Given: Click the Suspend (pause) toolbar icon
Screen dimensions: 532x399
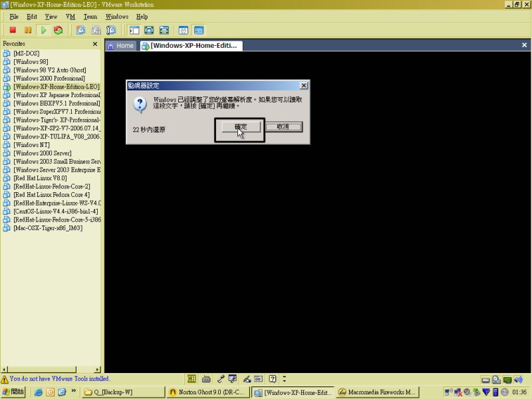Looking at the screenshot, I should click(28, 30).
